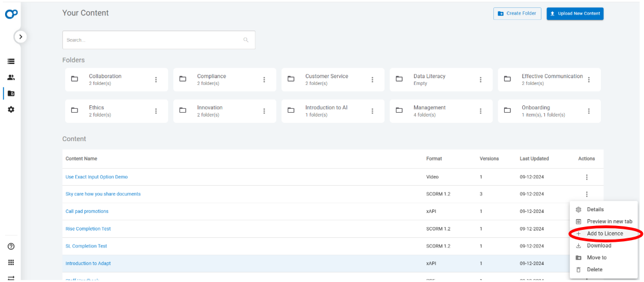644x282 pixels.
Task: Click into the Search input field
Action: 153,40
